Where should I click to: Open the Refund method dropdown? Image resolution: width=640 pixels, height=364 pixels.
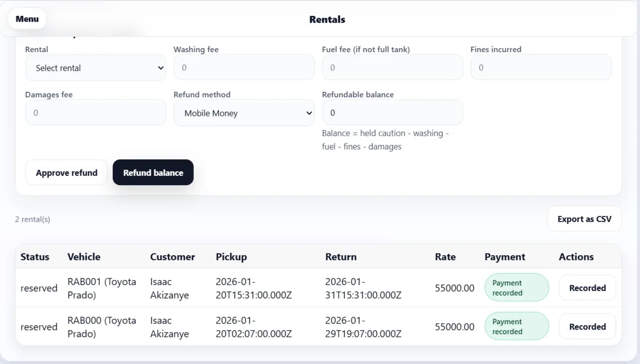point(244,113)
